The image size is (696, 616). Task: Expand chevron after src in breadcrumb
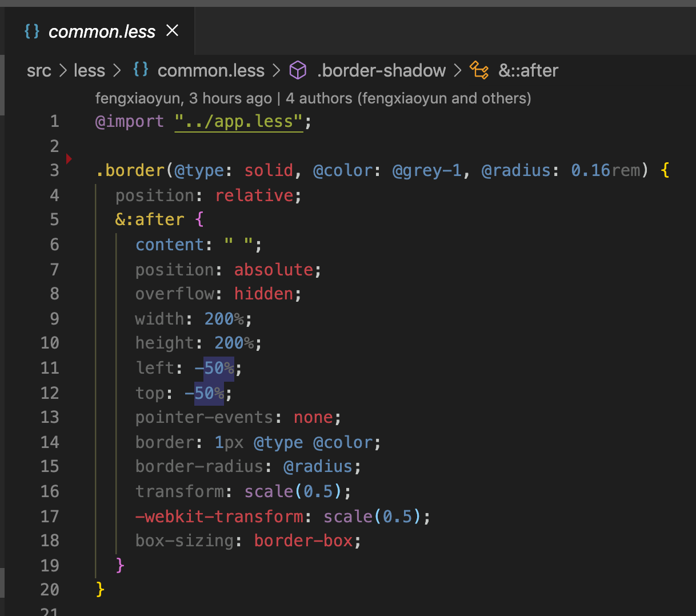coord(62,71)
